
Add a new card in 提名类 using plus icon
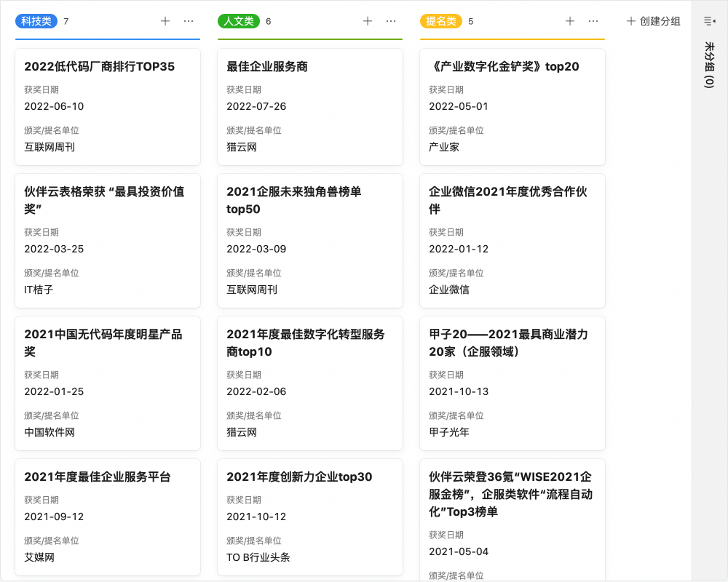[x=570, y=21]
